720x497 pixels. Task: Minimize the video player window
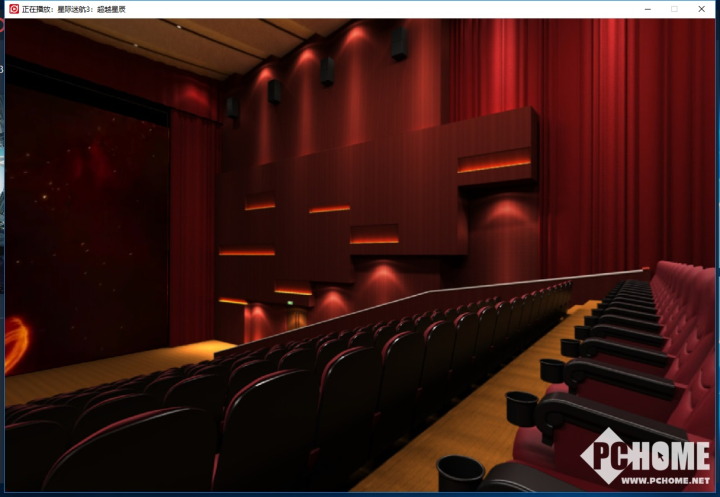pos(647,9)
